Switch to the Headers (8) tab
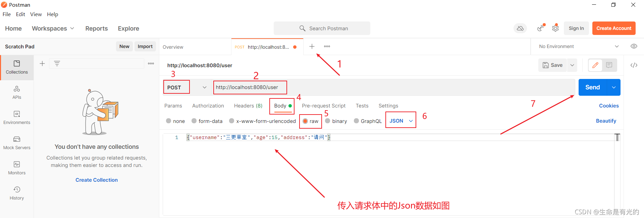644x218 pixels. (248, 106)
